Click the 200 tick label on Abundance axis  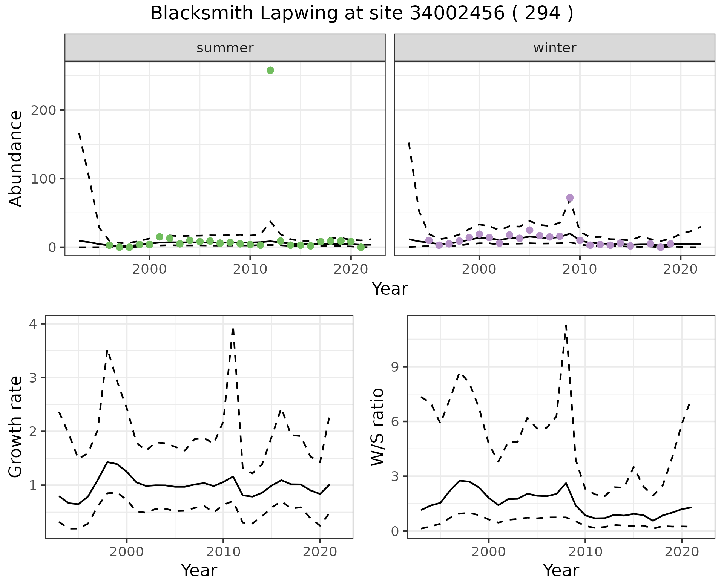[43, 110]
